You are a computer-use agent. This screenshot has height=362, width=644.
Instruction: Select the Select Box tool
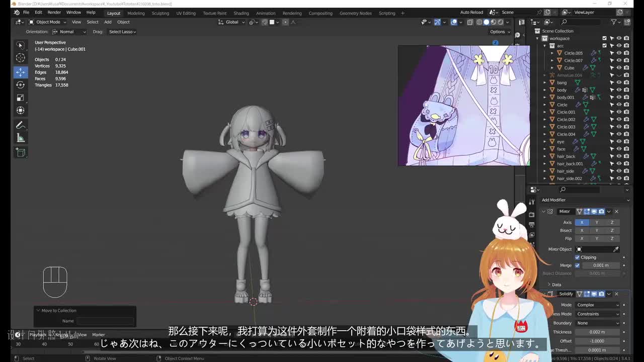click(x=21, y=45)
